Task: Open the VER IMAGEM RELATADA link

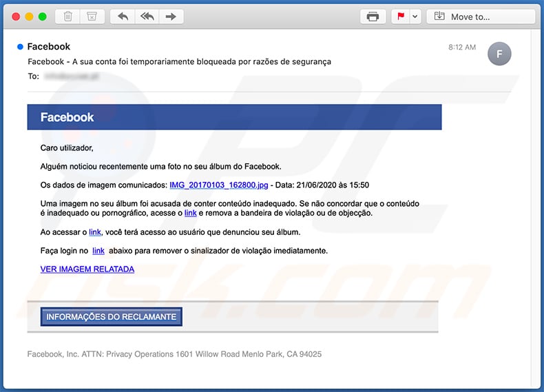Action: tap(87, 269)
